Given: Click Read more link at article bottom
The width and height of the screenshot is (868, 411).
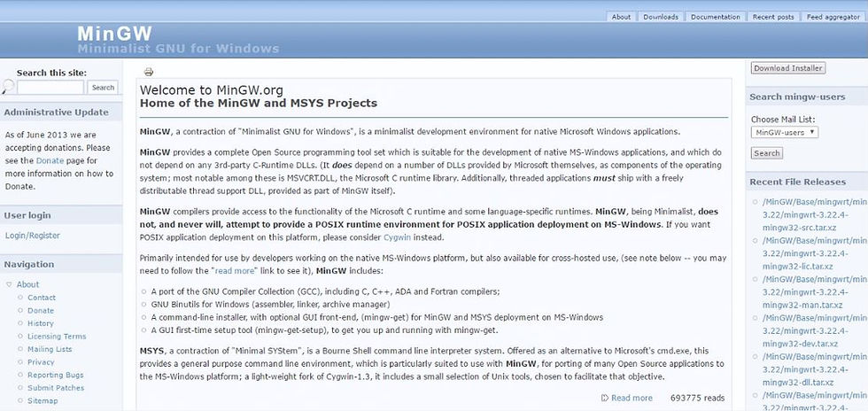Looking at the screenshot, I should point(632,398).
